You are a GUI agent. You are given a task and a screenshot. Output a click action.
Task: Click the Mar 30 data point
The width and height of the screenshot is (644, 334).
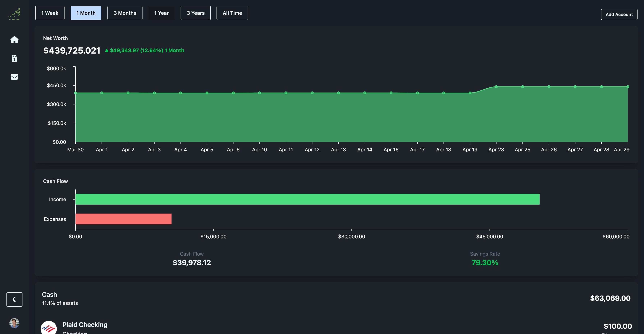click(x=75, y=93)
